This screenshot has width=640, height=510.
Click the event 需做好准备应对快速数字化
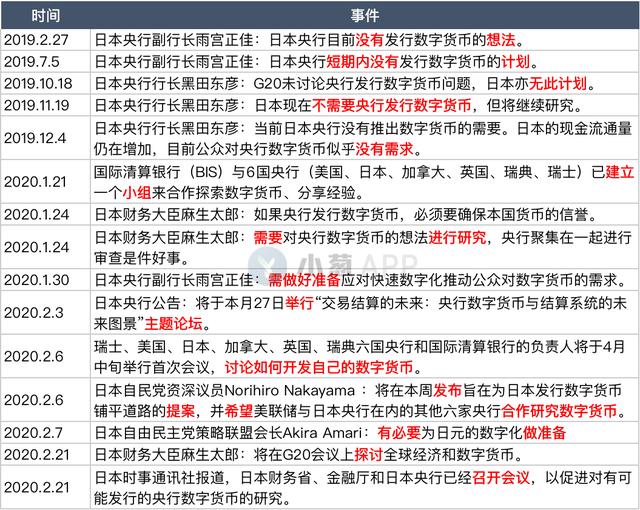coord(365,280)
